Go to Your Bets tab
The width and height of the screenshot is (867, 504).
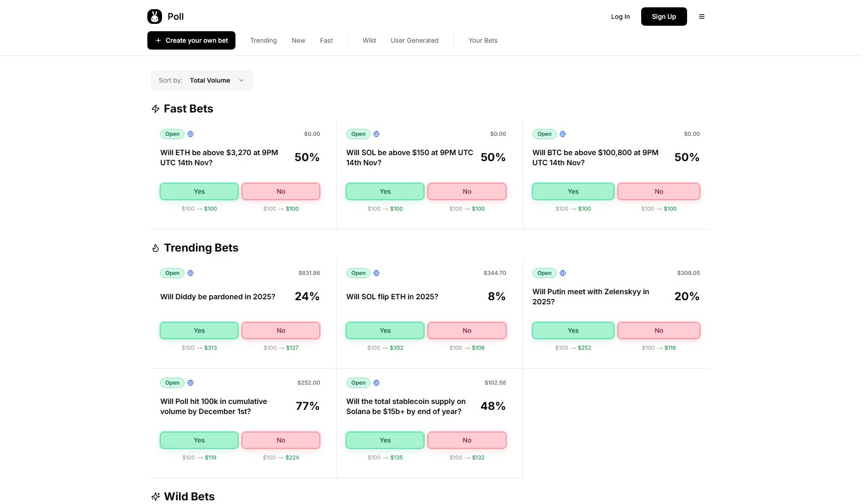tap(483, 40)
